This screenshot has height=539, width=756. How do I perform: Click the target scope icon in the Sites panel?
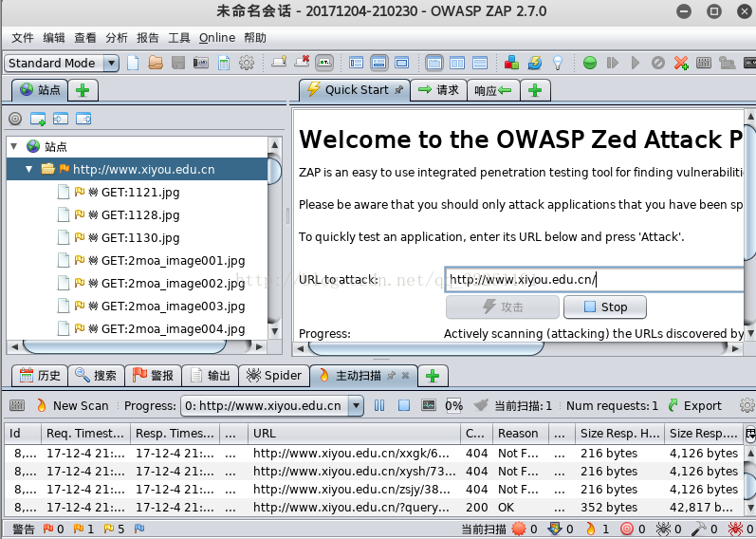point(15,119)
